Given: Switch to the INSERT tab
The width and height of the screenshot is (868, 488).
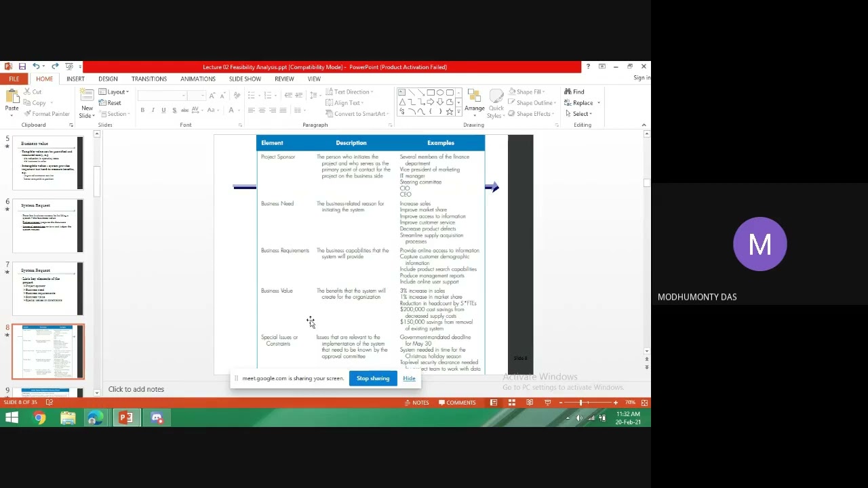Looking at the screenshot, I should pos(75,79).
